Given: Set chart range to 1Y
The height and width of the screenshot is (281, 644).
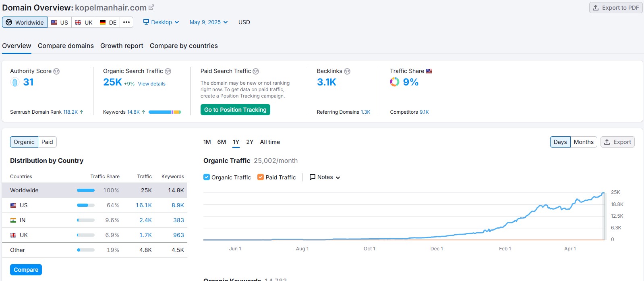Looking at the screenshot, I should pyautogui.click(x=236, y=142).
